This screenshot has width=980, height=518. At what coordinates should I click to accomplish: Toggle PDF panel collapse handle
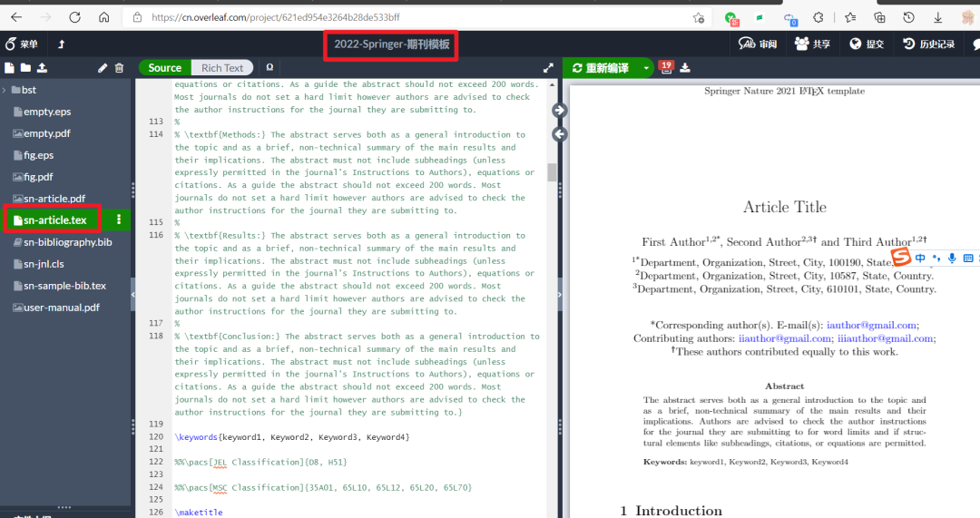pos(559,294)
